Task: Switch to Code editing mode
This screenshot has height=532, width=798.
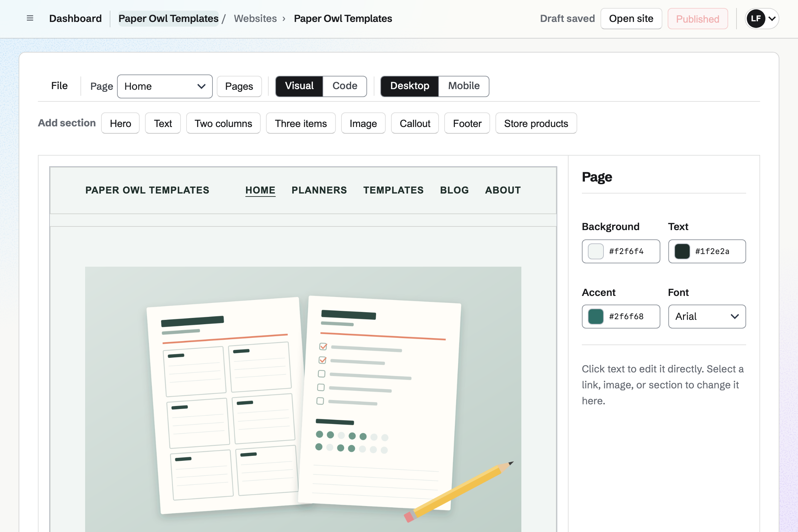Action: pyautogui.click(x=345, y=86)
